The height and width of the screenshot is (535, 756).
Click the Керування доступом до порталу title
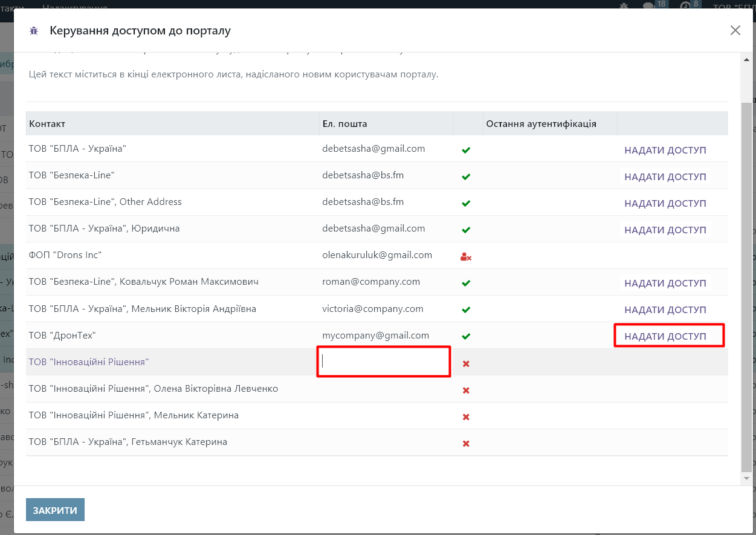[x=140, y=30]
